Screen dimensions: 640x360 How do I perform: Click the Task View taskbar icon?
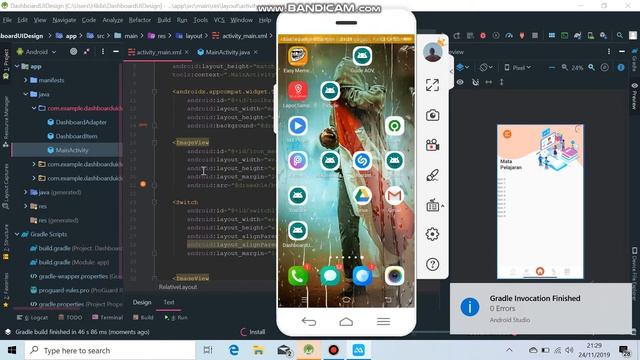208,350
